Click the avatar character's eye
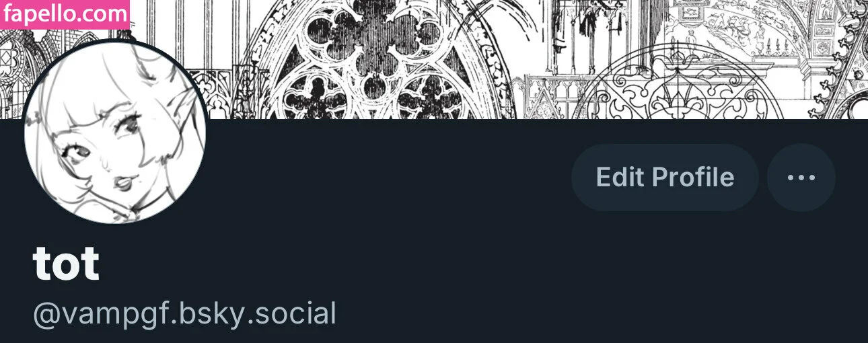The image size is (868, 343). 128,124
